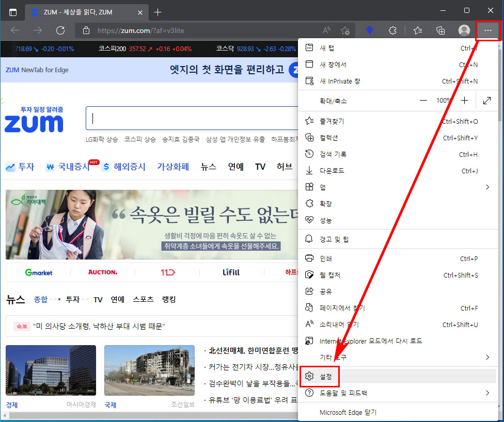Image resolution: width=504 pixels, height=422 pixels.
Task: Close the ZUM tab
Action: point(140,12)
